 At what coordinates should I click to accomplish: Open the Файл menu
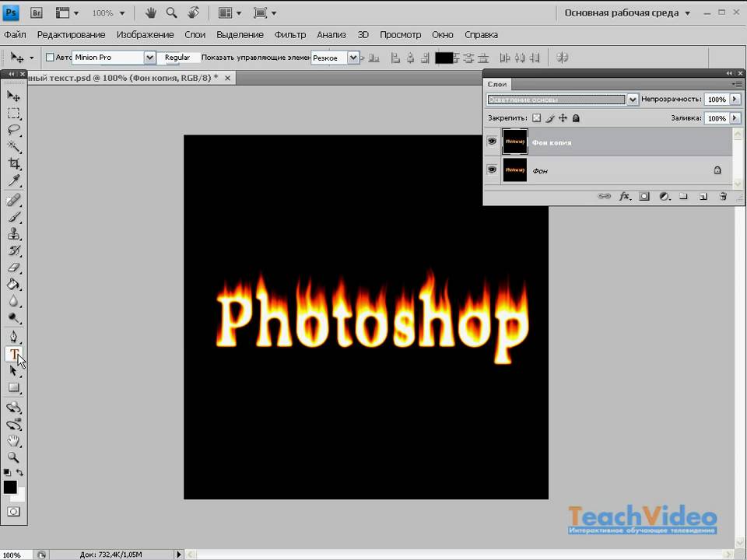[x=15, y=35]
